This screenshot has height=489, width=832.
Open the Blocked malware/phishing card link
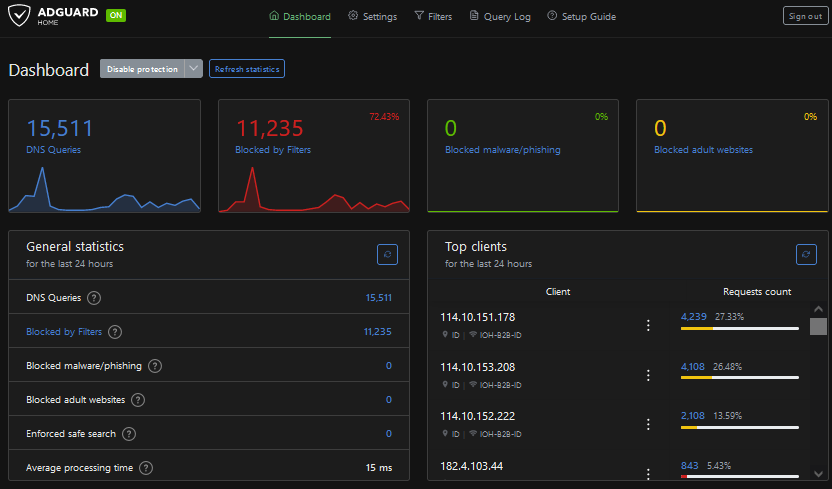(x=502, y=150)
